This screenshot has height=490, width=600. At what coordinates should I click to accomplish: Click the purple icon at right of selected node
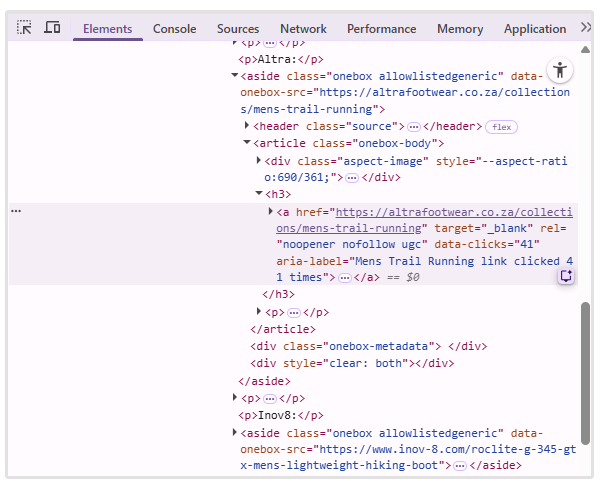[x=566, y=276]
